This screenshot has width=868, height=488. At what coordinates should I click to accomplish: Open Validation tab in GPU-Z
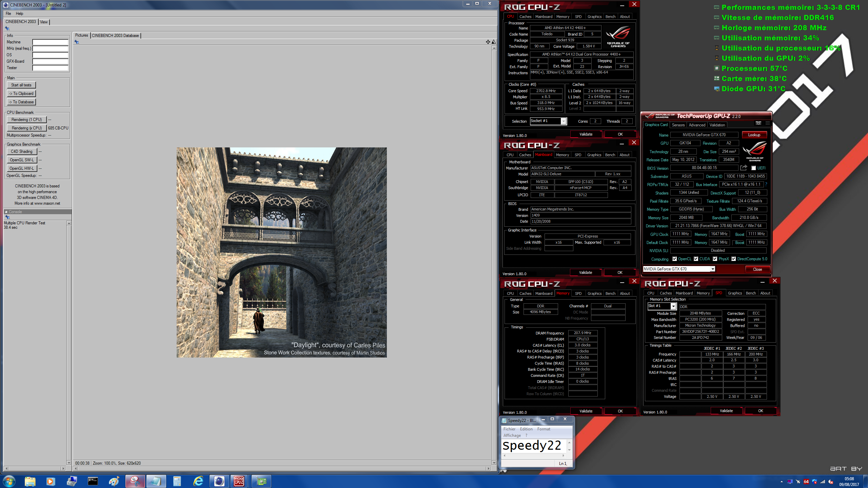(717, 125)
